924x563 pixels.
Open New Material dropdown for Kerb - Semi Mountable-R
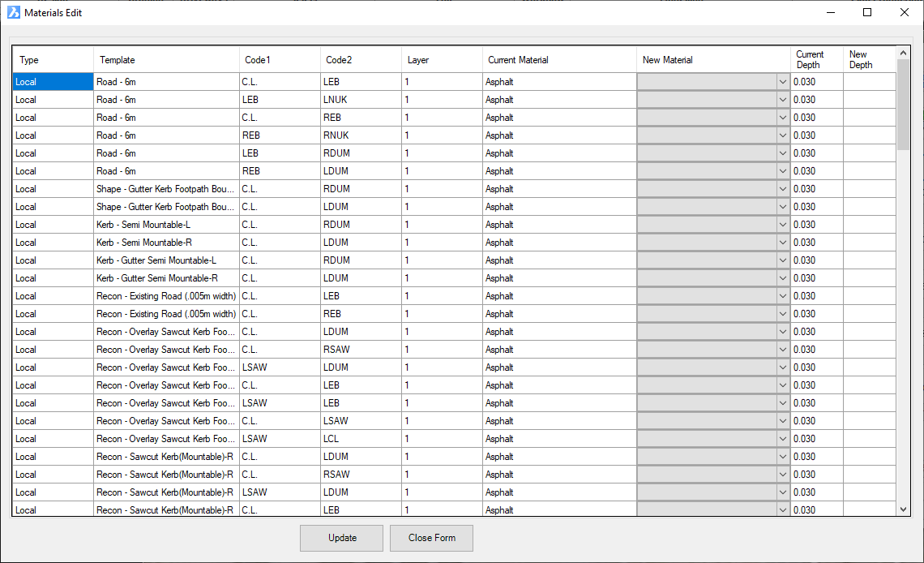pyautogui.click(x=783, y=243)
